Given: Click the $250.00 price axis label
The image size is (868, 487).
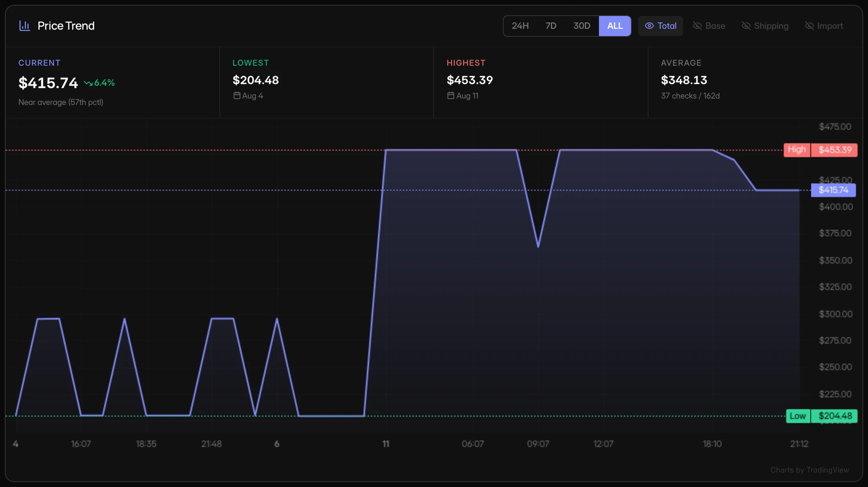Looking at the screenshot, I should tap(835, 367).
